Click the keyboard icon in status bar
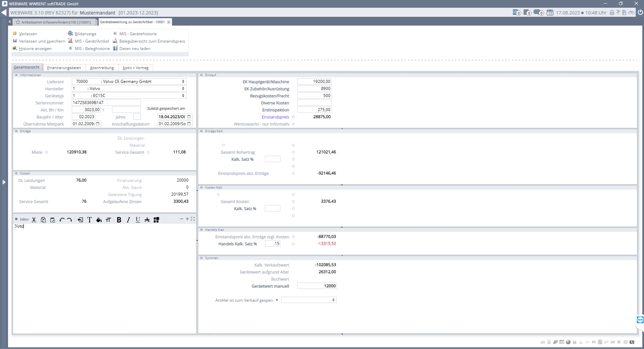 click(x=543, y=342)
